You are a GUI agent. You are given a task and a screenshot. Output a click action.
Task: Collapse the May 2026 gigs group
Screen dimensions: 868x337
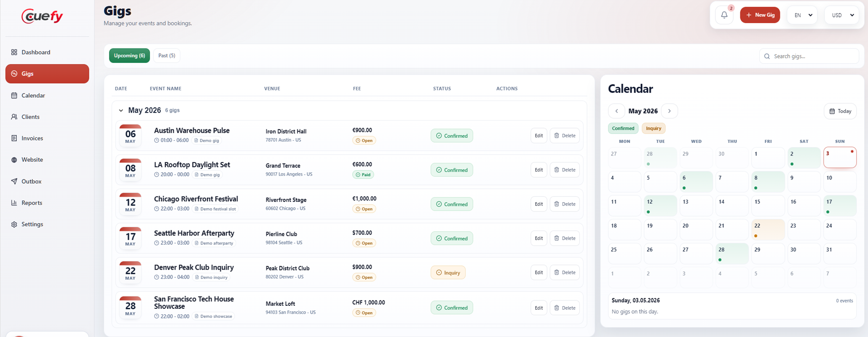(x=121, y=110)
